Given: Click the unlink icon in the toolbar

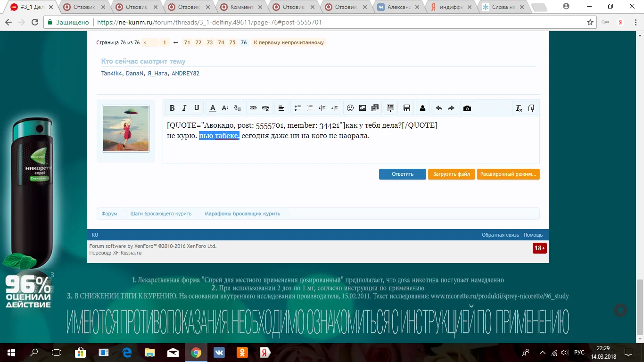Looking at the screenshot, I should [x=265, y=108].
